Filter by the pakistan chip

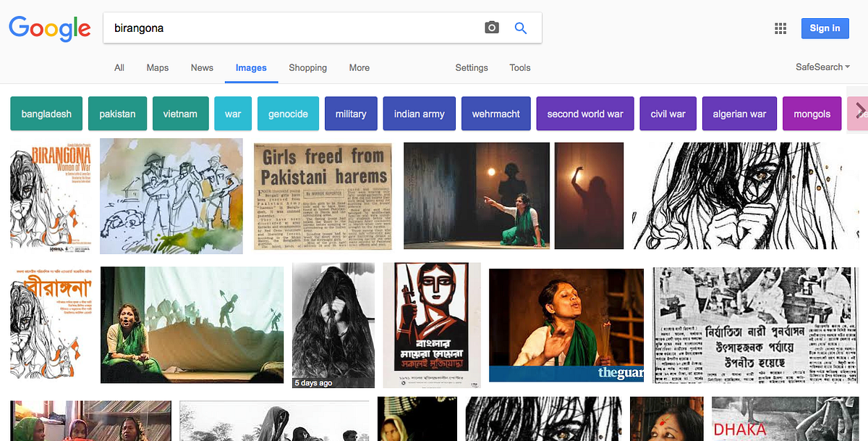[x=117, y=114]
